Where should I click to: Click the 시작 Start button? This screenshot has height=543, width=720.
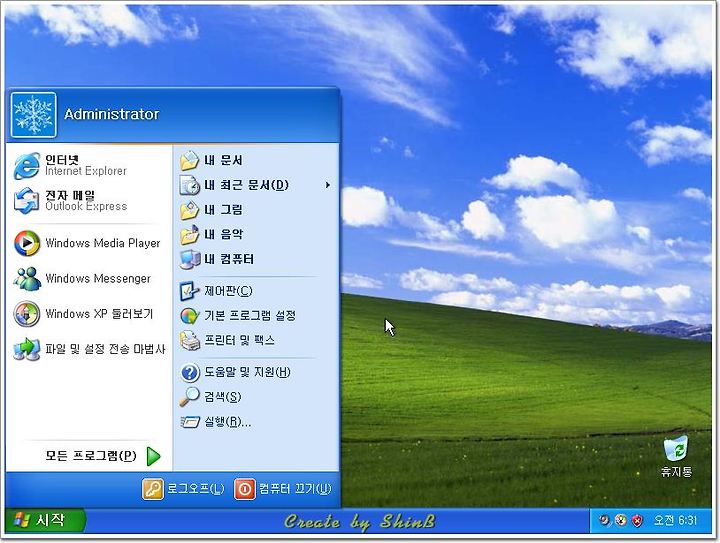point(45,521)
